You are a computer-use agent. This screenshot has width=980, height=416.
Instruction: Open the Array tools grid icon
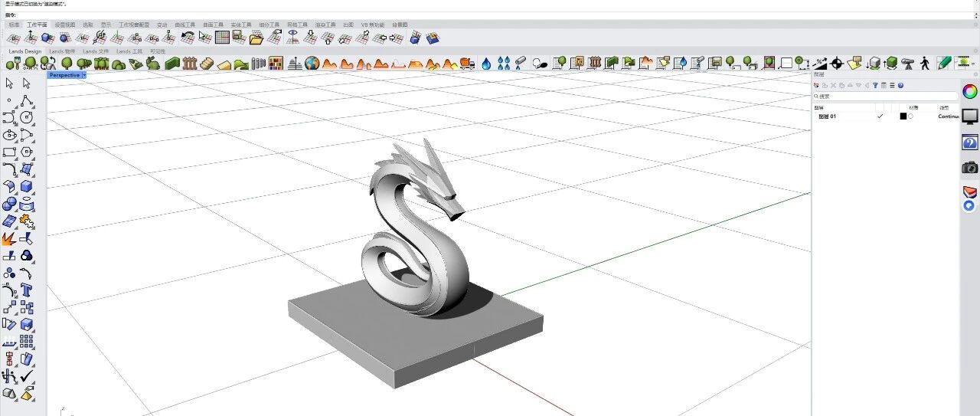(x=27, y=341)
